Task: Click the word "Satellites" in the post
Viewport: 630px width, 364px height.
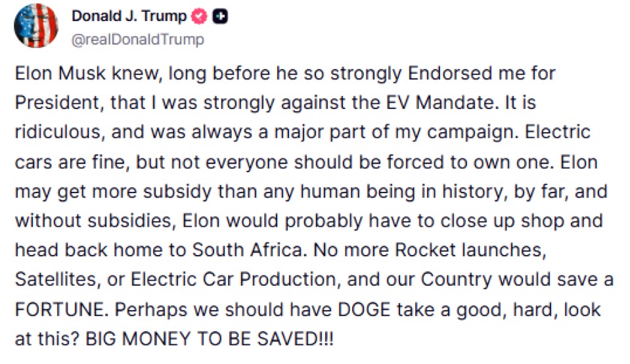Action: tap(57, 280)
